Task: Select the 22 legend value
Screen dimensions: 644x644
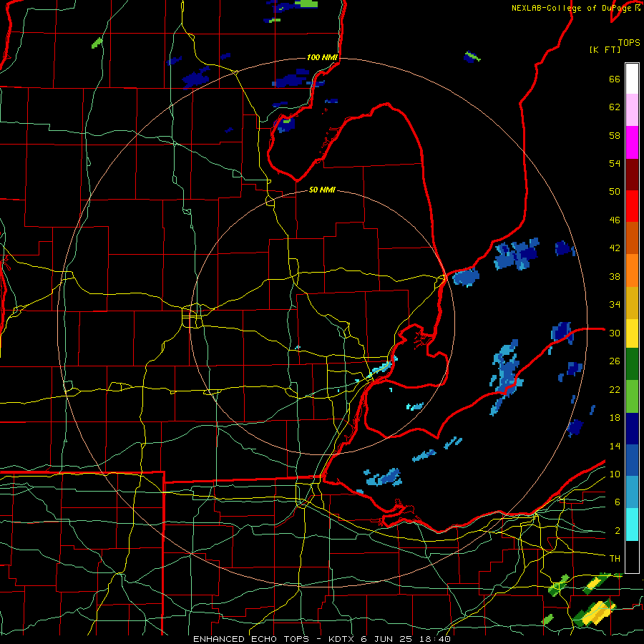Action: pyautogui.click(x=615, y=389)
